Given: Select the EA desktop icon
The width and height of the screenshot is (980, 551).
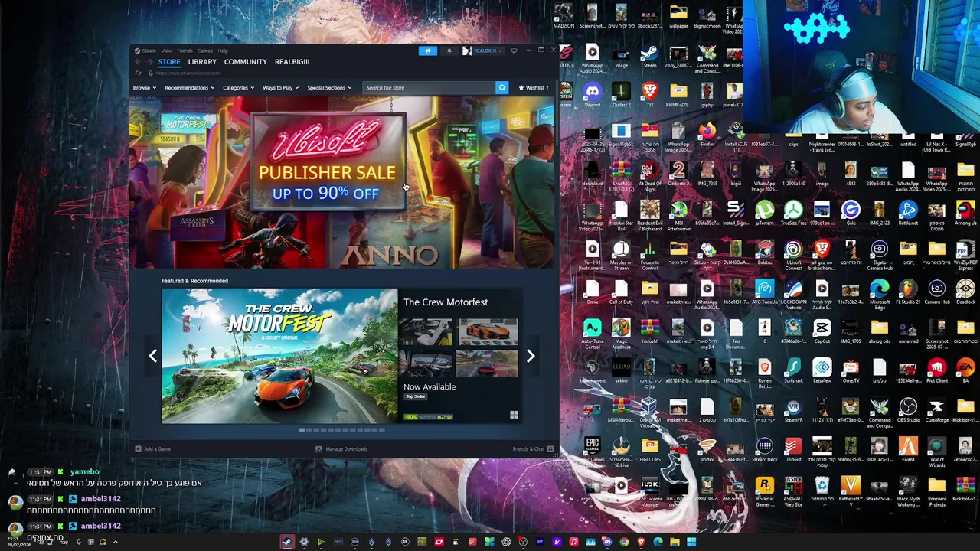Looking at the screenshot, I should point(965,371).
